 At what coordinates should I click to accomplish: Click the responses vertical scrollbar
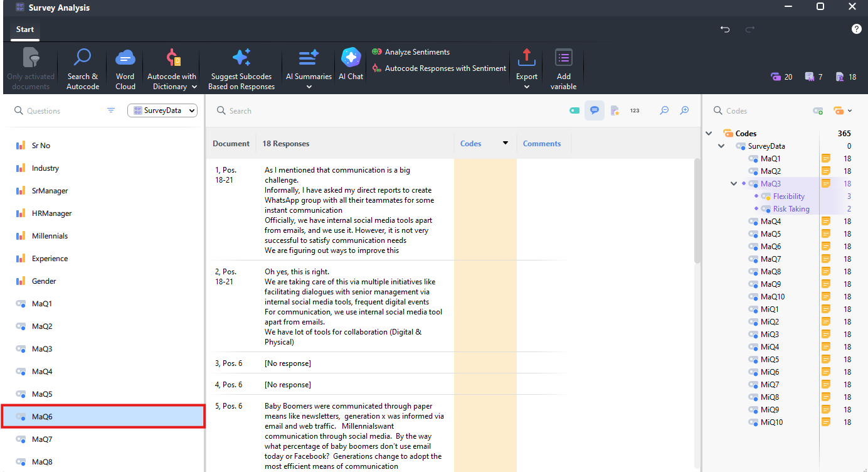coord(697,211)
